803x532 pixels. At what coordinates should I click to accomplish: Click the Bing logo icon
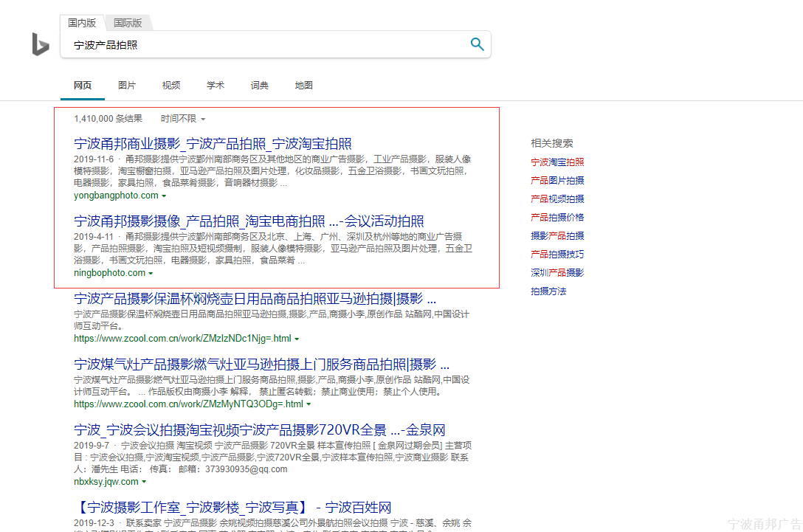[41, 44]
